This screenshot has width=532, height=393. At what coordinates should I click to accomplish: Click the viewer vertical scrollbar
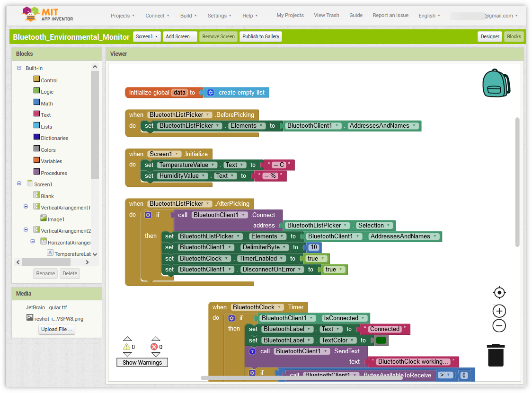coord(517,182)
